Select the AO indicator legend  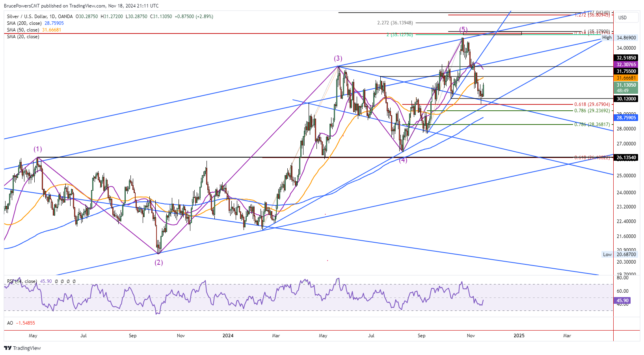[x=10, y=323]
